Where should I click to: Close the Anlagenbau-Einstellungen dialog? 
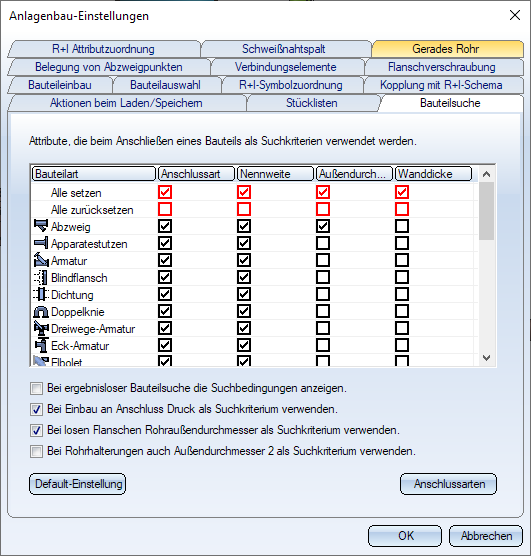tap(515, 15)
